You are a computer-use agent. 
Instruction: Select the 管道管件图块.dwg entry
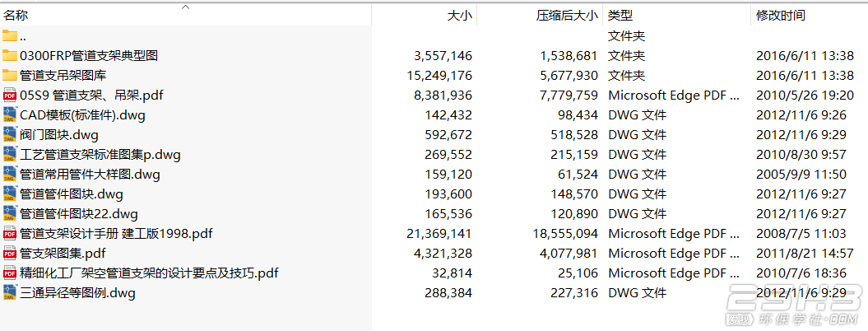72,193
